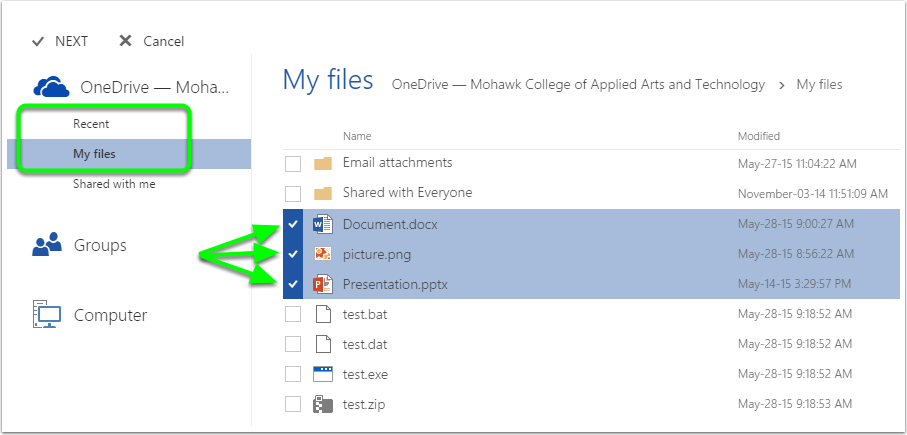Click the zip archive icon for test.zip
This screenshot has height=435, width=907.
pyautogui.click(x=323, y=405)
